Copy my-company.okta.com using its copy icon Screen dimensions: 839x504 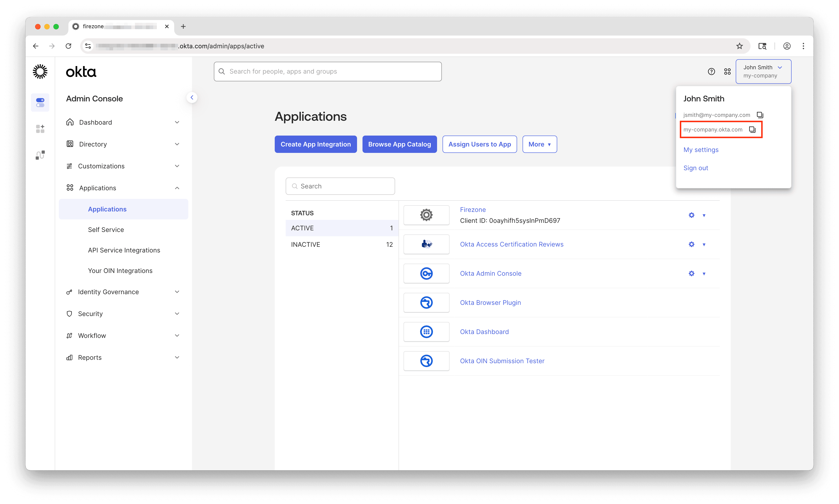coord(752,129)
